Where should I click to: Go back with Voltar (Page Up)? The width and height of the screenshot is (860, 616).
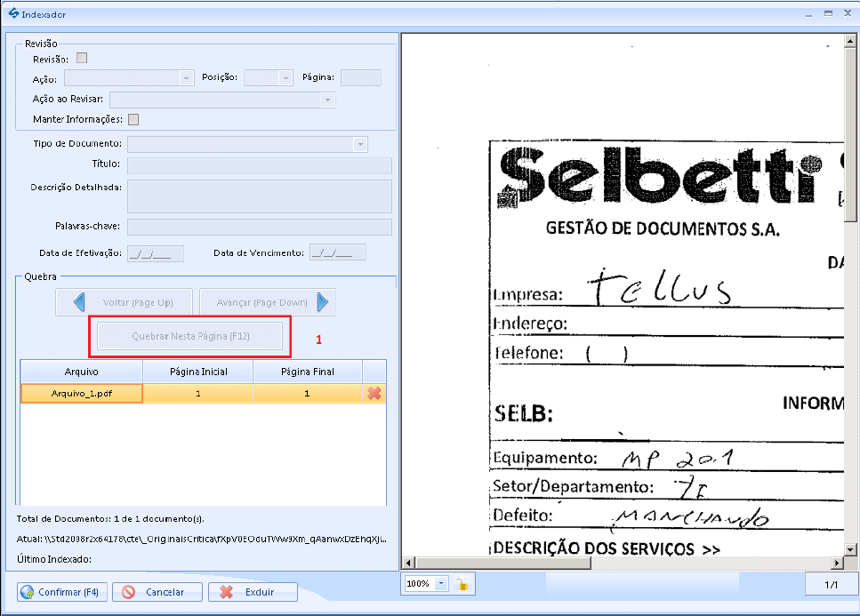click(124, 302)
